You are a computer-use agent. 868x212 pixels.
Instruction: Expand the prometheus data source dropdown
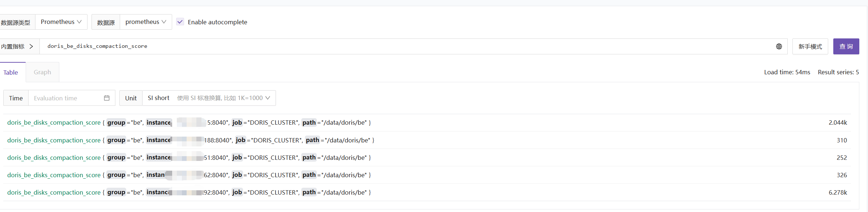click(x=146, y=22)
